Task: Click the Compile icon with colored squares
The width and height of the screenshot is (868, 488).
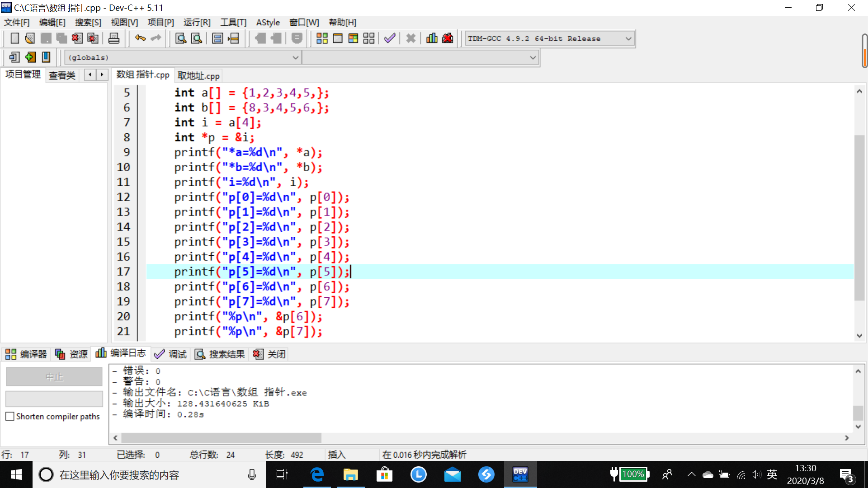Action: pyautogui.click(x=322, y=38)
